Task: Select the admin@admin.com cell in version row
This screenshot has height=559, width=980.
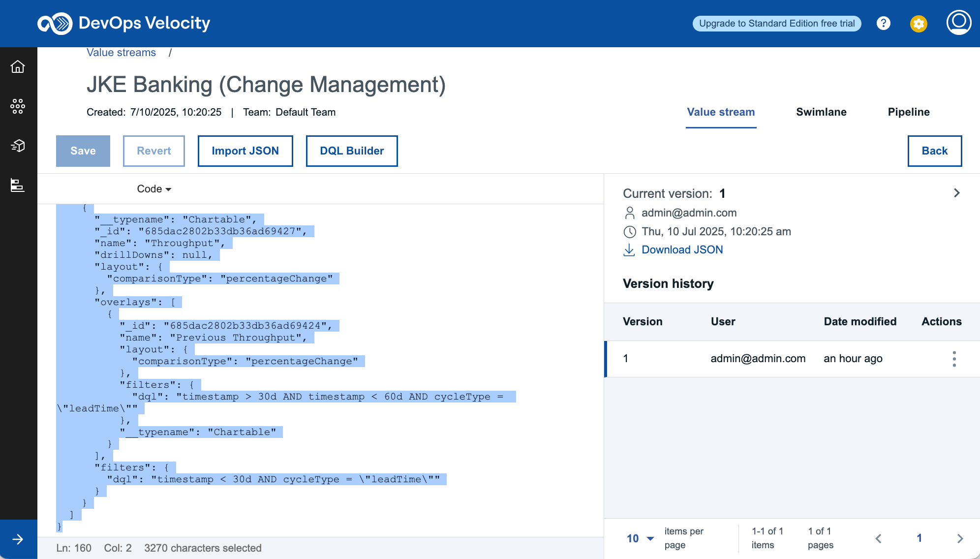Action: point(758,359)
